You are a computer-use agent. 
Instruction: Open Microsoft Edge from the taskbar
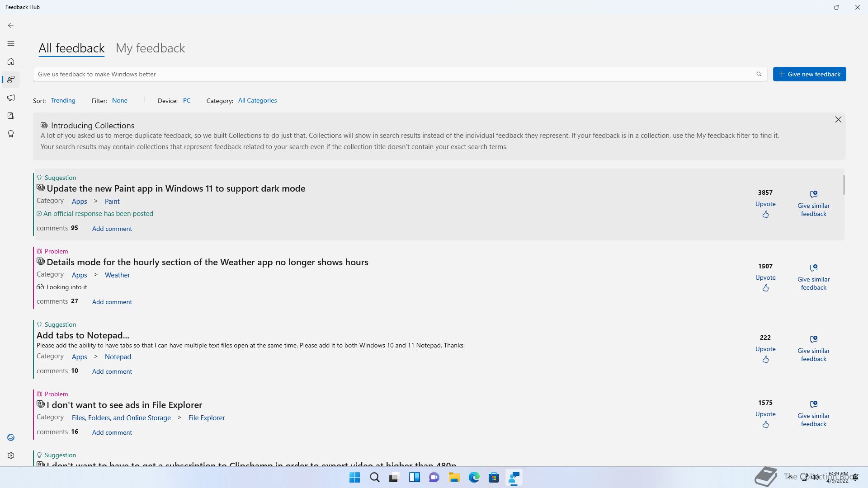tap(474, 477)
